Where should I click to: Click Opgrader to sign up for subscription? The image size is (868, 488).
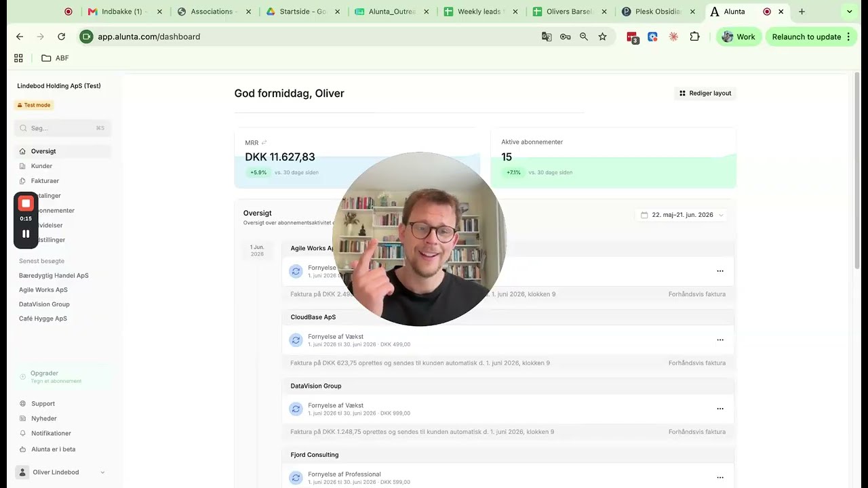[63, 377]
